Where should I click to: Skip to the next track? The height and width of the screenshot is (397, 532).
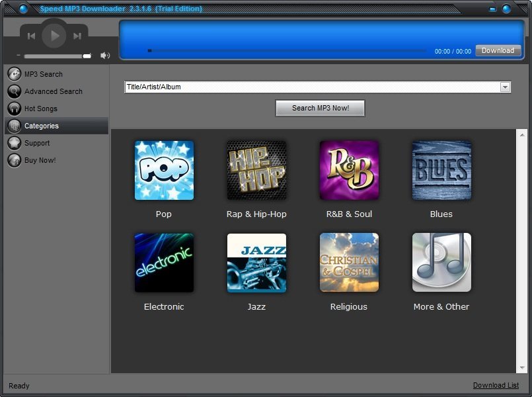(x=77, y=36)
